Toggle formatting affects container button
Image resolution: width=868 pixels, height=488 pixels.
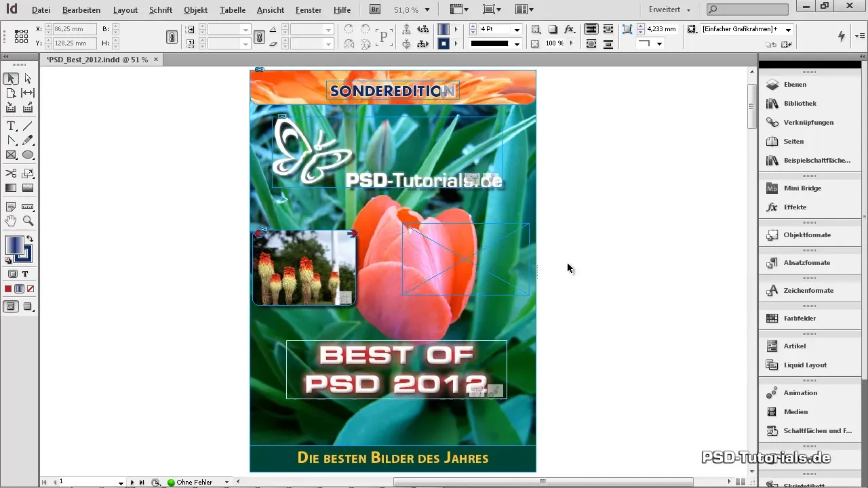click(13, 274)
